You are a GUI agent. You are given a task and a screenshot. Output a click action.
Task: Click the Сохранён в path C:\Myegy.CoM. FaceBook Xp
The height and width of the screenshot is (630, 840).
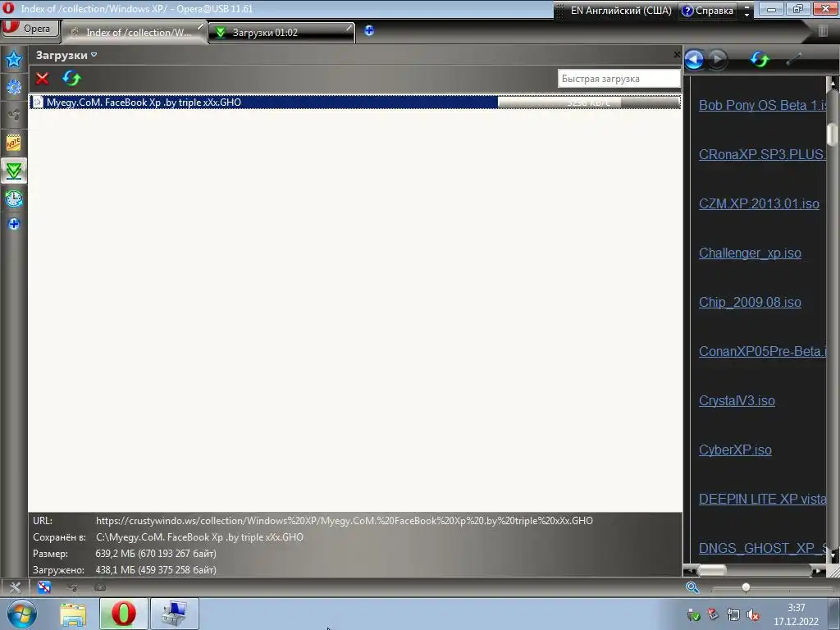pos(199,537)
